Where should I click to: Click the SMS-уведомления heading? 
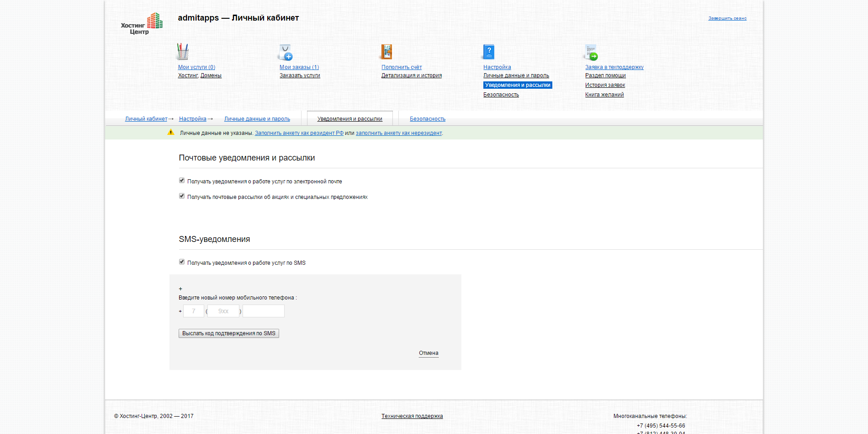point(214,239)
